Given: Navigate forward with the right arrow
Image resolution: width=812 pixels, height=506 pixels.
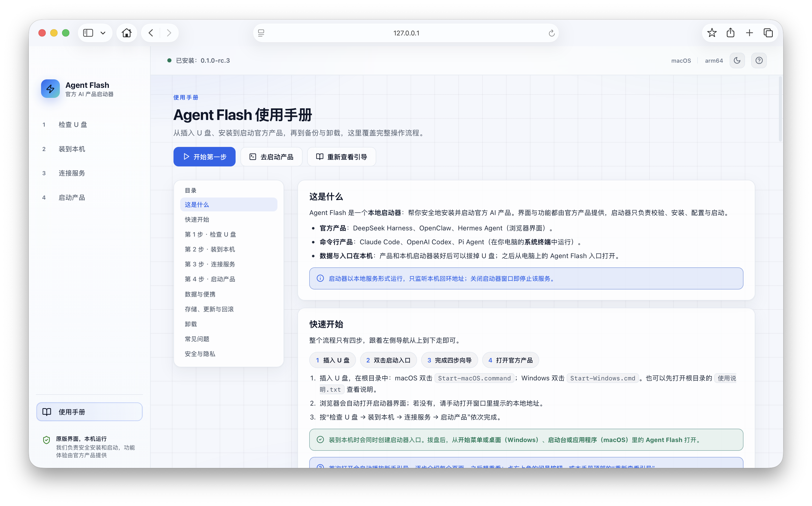Looking at the screenshot, I should [169, 33].
